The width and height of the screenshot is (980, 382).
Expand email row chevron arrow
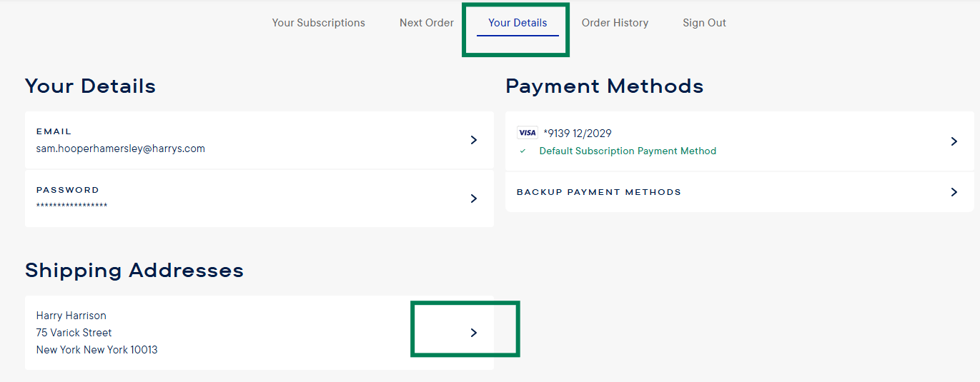click(x=473, y=140)
